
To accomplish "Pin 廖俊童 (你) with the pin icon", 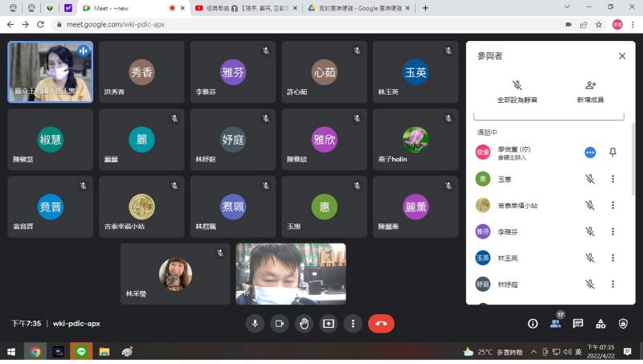I will click(612, 153).
